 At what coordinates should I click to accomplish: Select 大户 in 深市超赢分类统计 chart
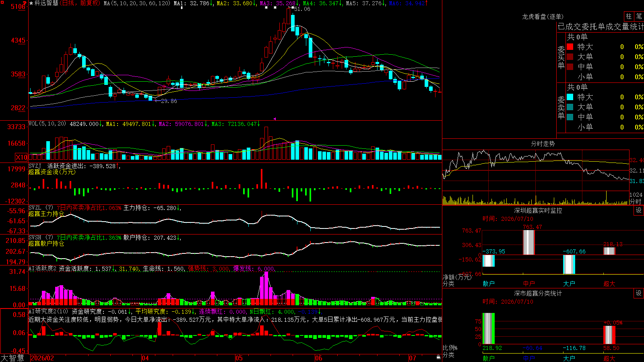(x=569, y=358)
